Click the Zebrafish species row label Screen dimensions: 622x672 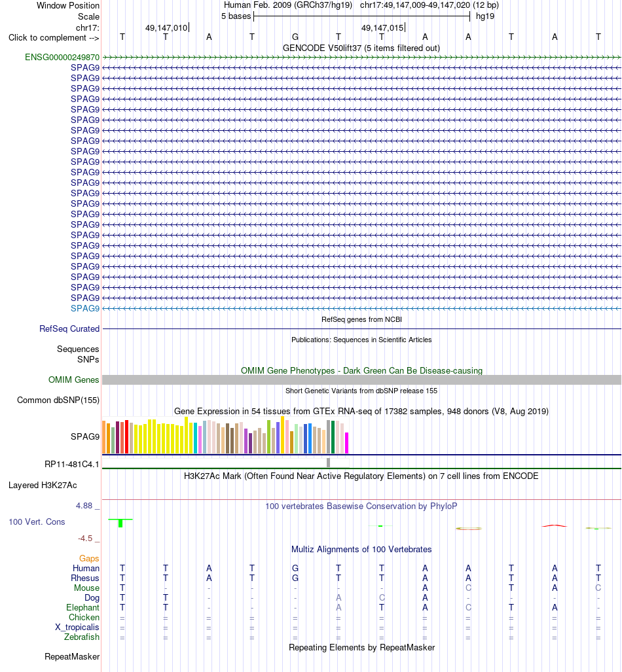[82, 637]
